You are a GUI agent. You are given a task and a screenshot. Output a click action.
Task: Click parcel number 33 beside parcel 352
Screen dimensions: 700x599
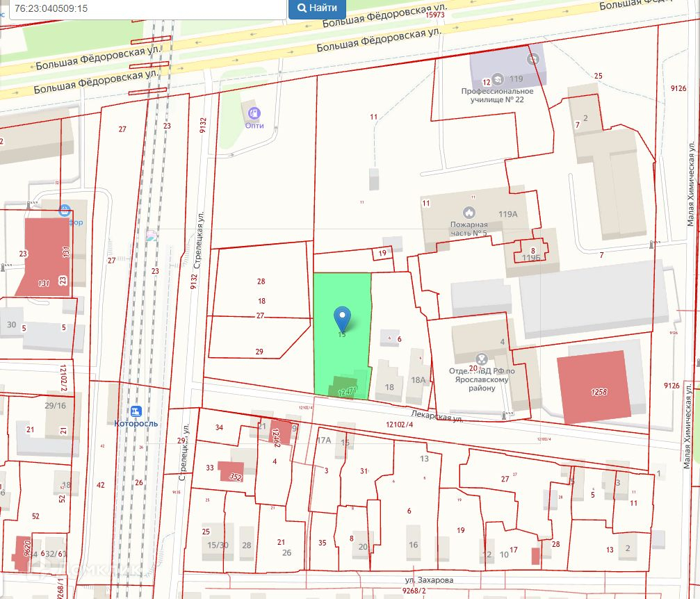click(210, 468)
